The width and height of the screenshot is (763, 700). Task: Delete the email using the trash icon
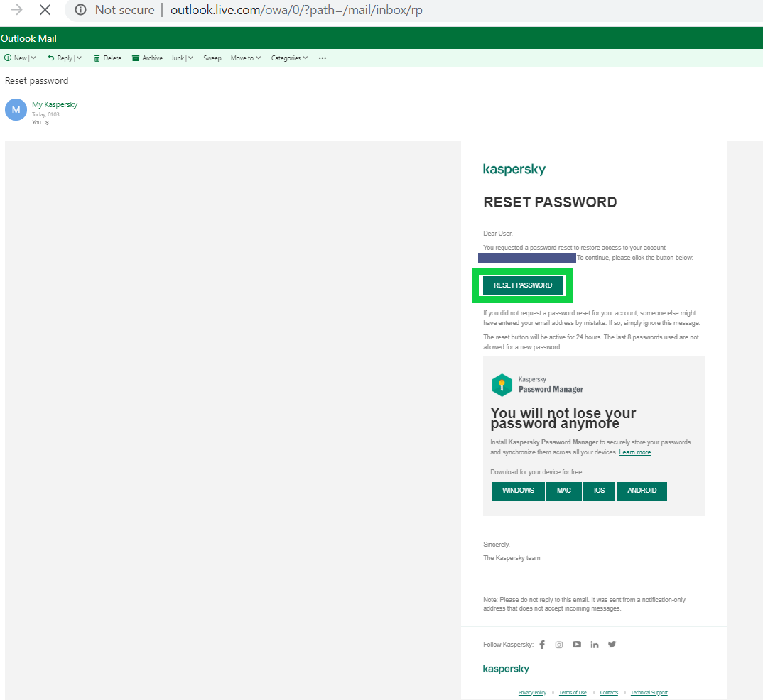97,58
